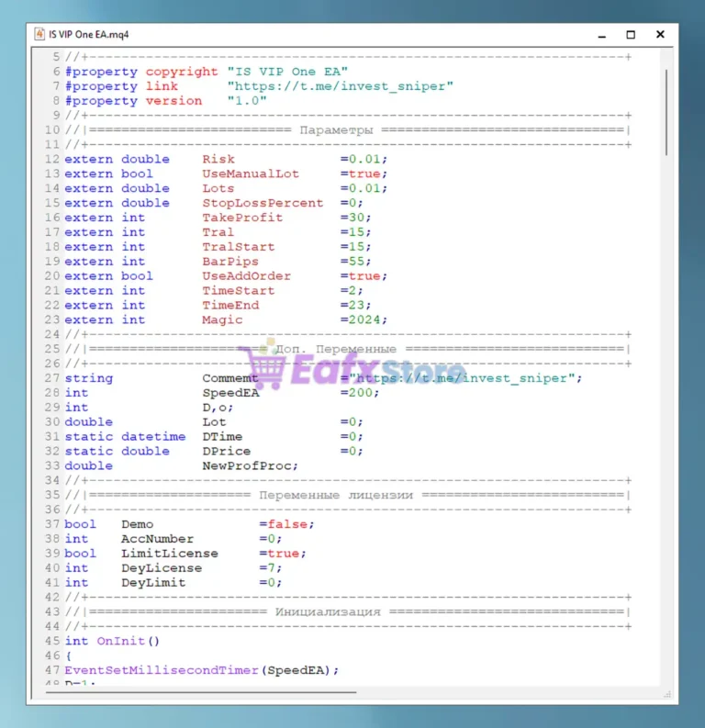Click the Параметры comment header
Viewport: 705px width, 728px height.
pyautogui.click(x=336, y=130)
